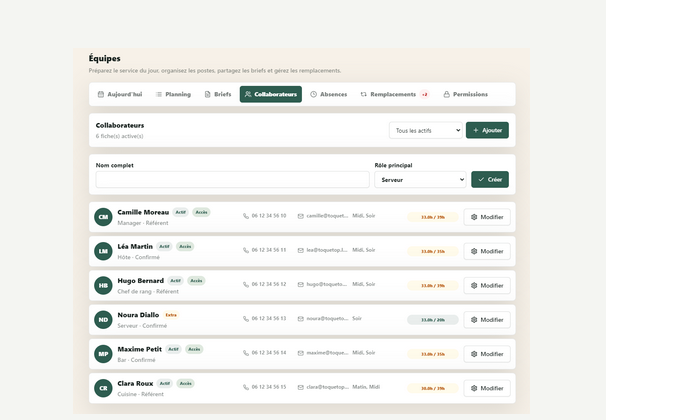Click Modifier for Camille Moreau
680x420 pixels.
tap(487, 217)
